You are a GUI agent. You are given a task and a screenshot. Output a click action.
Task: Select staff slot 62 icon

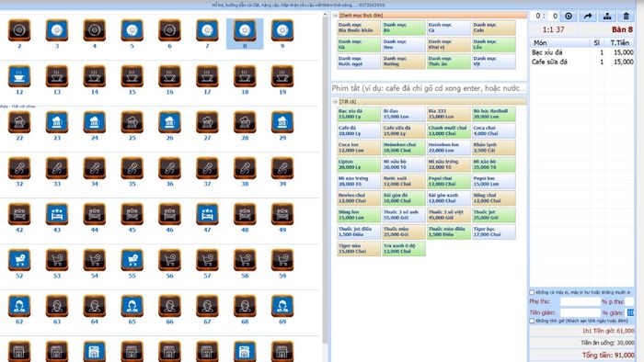click(19, 306)
